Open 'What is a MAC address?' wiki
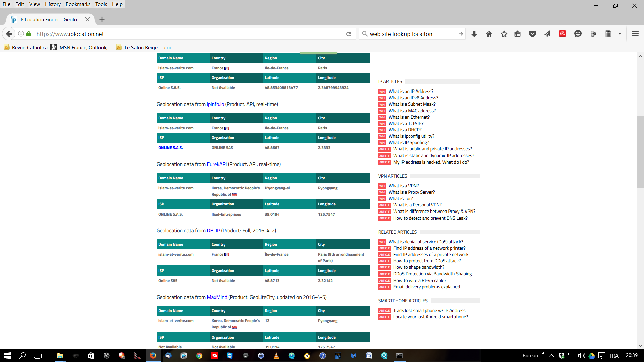The height and width of the screenshot is (362, 644). point(412,111)
